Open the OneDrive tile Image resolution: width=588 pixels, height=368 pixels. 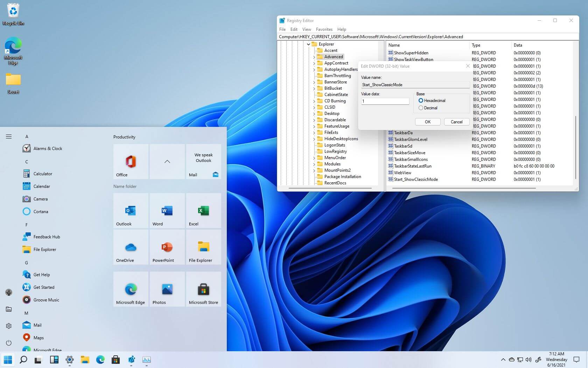[x=131, y=247]
